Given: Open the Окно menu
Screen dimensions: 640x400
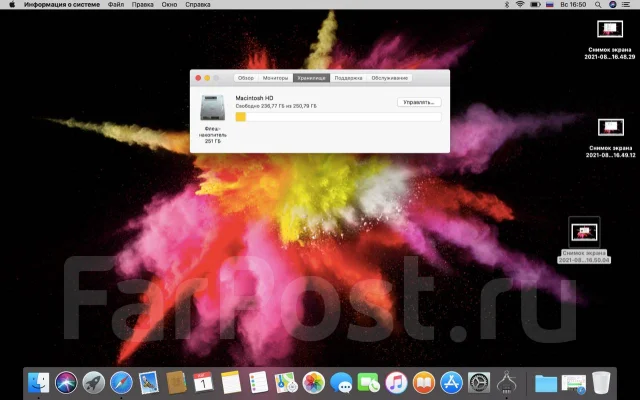Looking at the screenshot, I should (x=169, y=5).
